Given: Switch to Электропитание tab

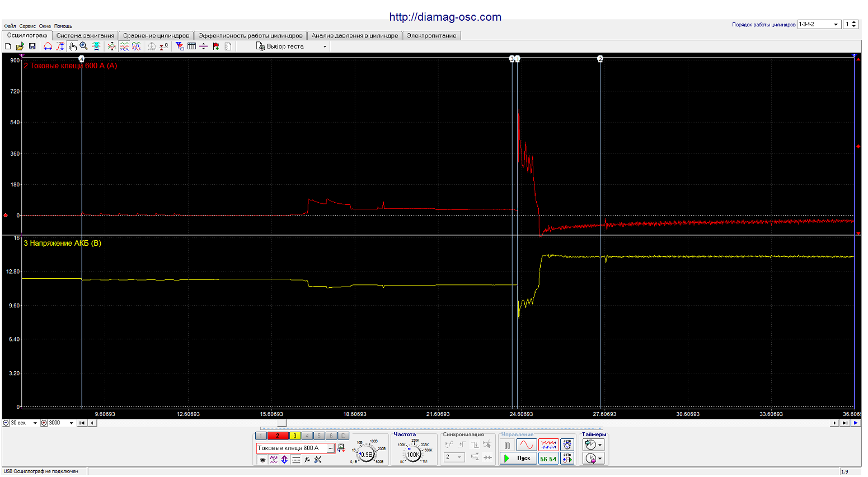Looking at the screenshot, I should click(x=431, y=35).
